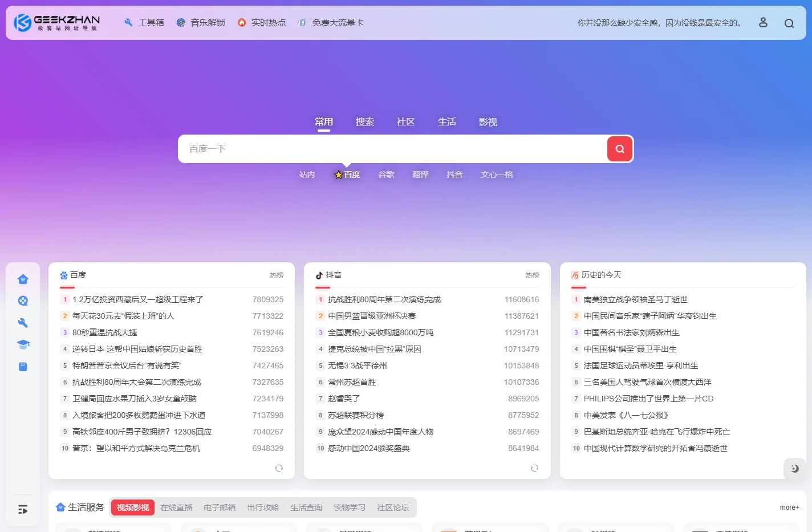This screenshot has width=812, height=532.
Task: Click the header quote about 安全感
Action: click(660, 23)
